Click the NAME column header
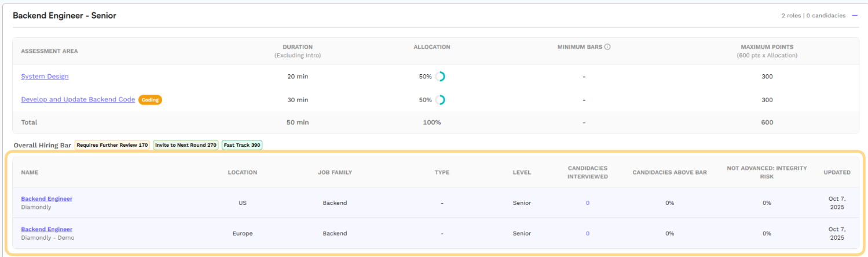The width and height of the screenshot is (868, 257). (x=30, y=172)
